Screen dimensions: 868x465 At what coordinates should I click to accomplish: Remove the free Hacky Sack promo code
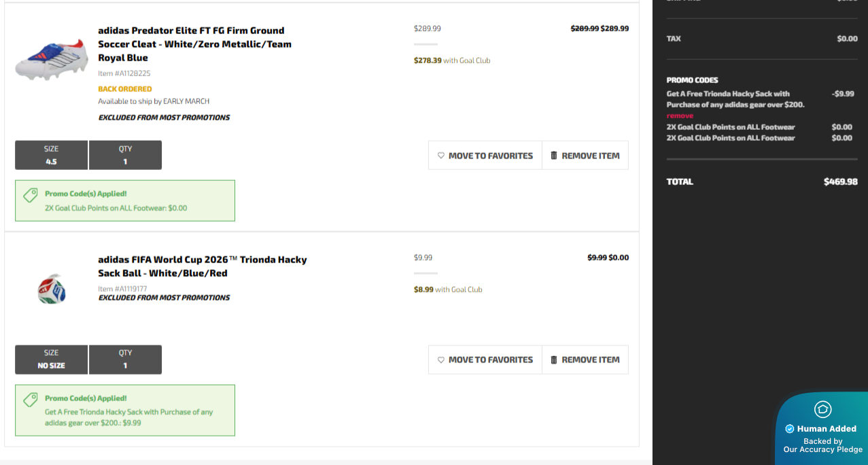(x=680, y=116)
